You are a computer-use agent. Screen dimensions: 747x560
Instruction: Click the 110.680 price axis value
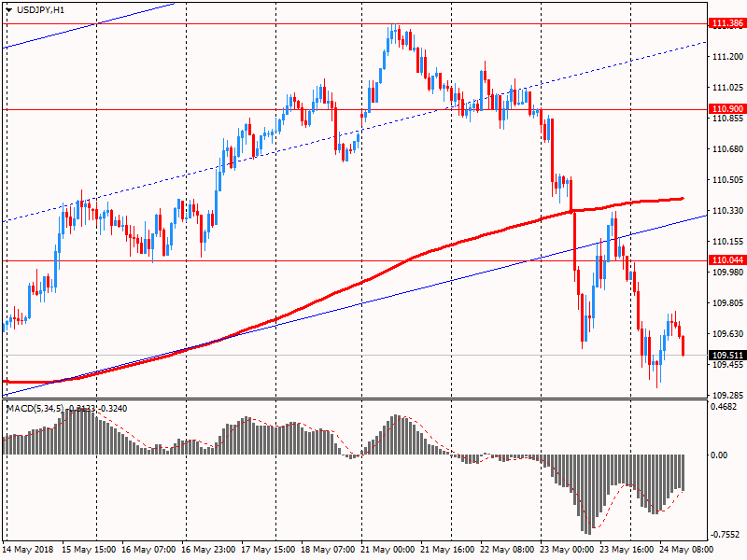tap(727, 149)
